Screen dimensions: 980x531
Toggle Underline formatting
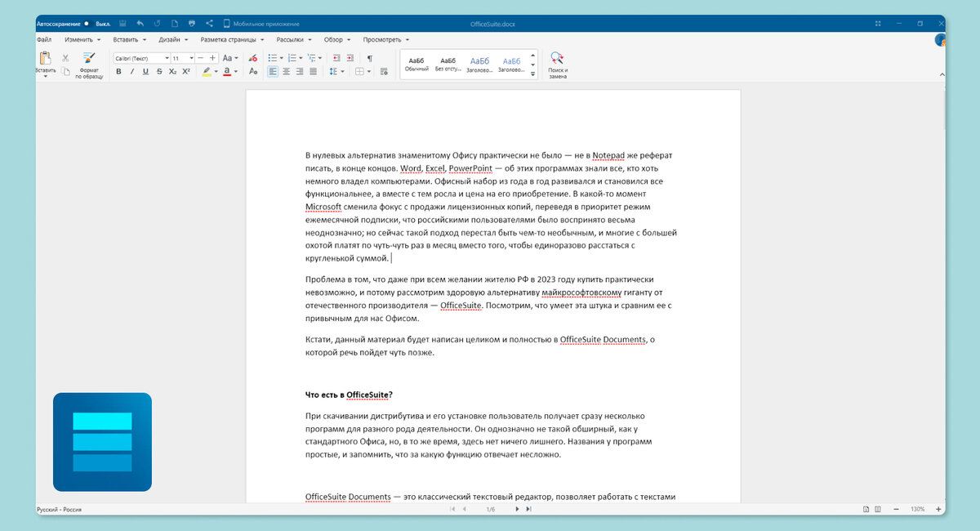pos(145,71)
